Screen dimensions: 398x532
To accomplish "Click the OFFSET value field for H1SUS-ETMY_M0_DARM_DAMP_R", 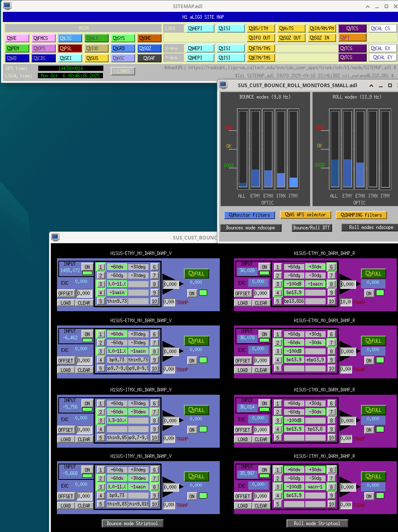I will point(260,293).
